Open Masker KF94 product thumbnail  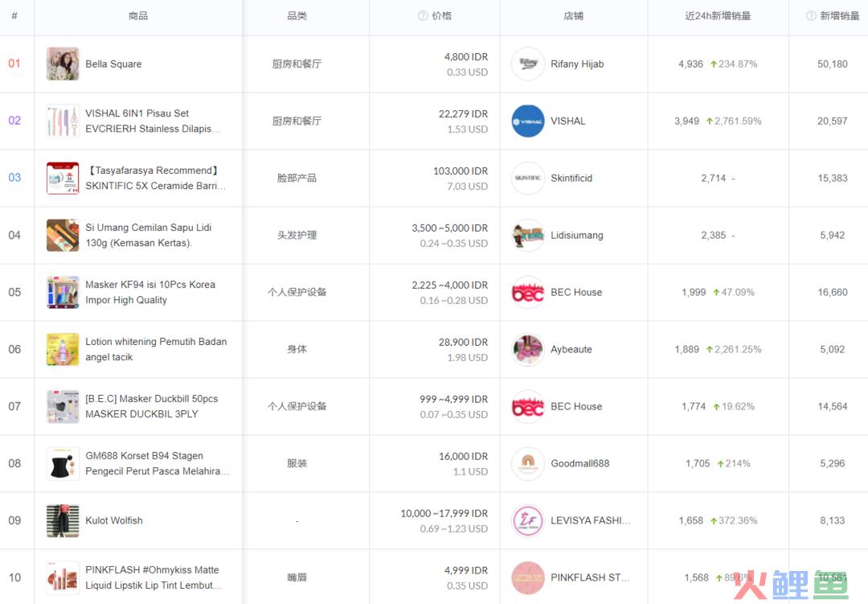63,292
